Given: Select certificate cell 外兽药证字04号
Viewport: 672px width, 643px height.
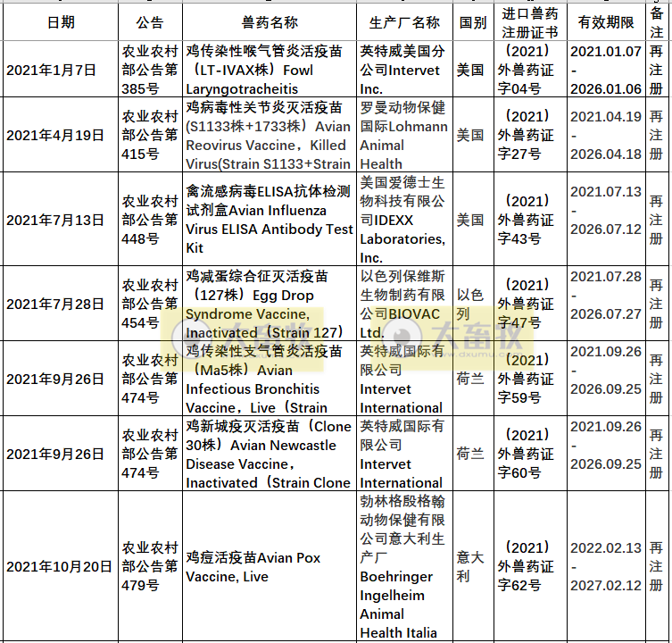Looking at the screenshot, I should (530, 70).
